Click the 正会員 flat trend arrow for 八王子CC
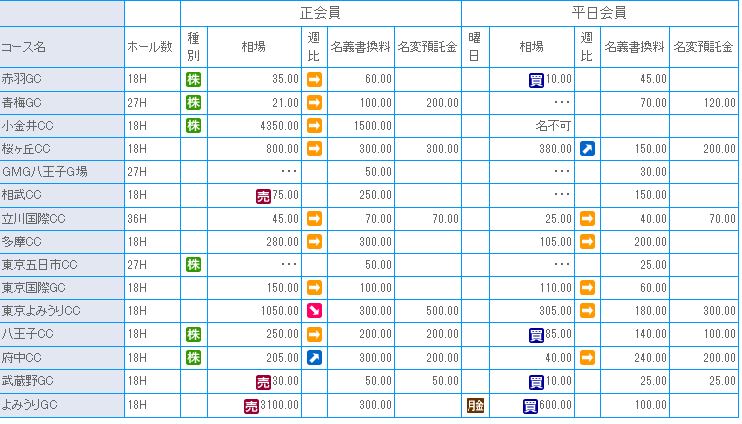742x424 pixels. coord(314,335)
